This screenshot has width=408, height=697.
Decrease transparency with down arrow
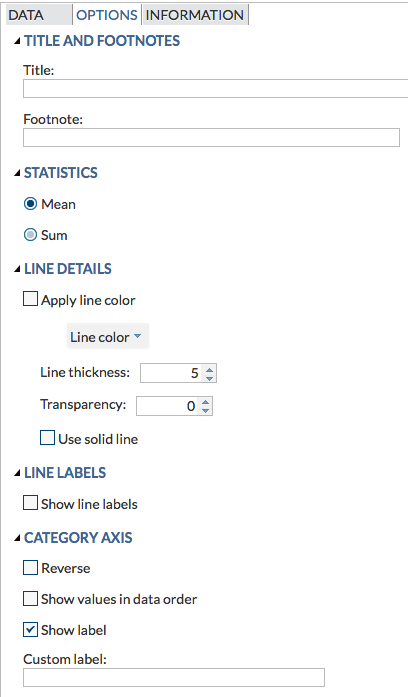(x=205, y=410)
